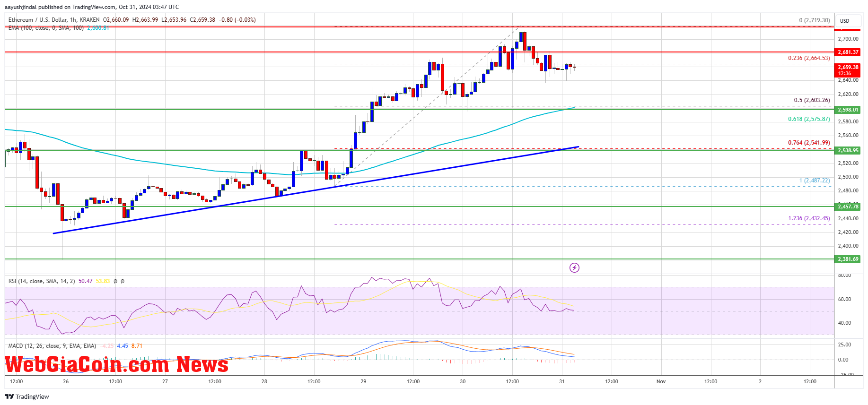Click the current price label 2,659.38
Screen dimensions: 868x405
pos(848,70)
